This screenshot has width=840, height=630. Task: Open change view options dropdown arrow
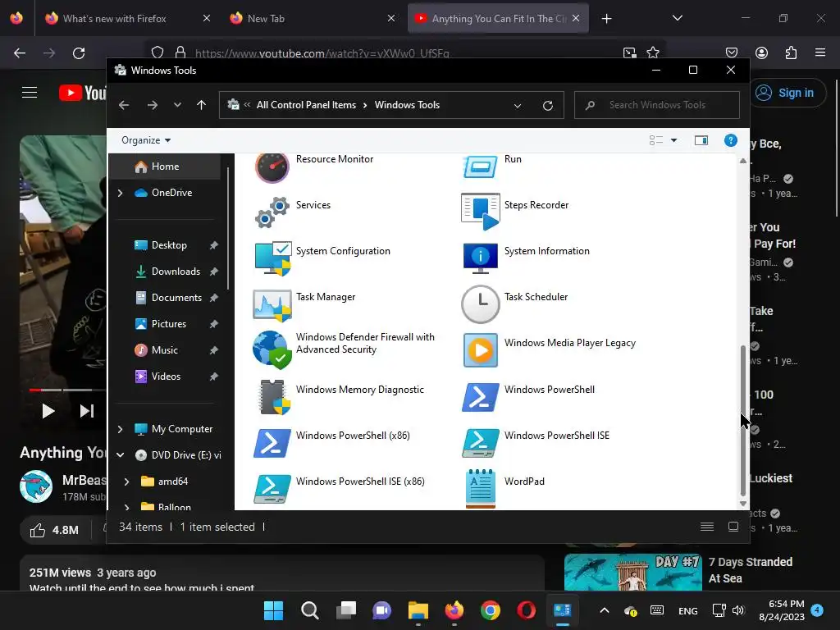(674, 140)
